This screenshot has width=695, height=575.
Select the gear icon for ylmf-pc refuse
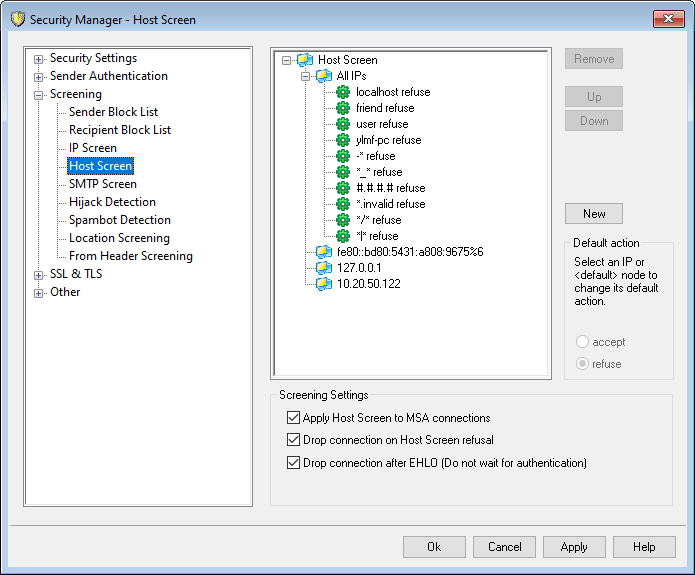[x=343, y=140]
